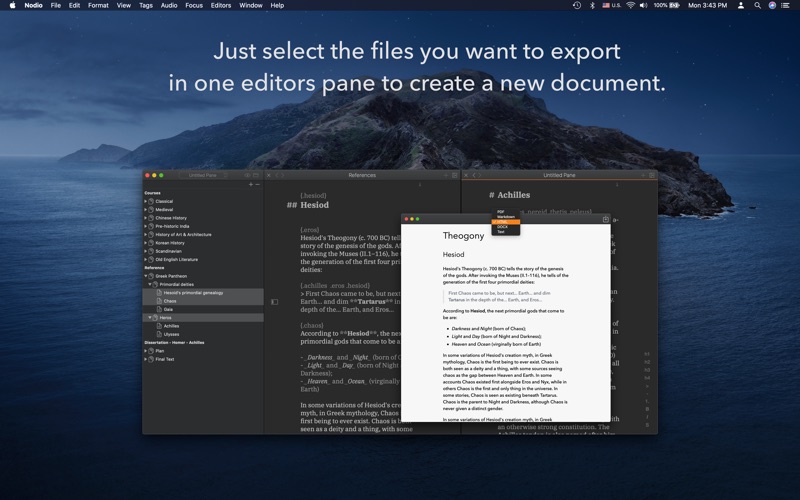The image size is (800, 500).
Task: Open Notification Center list icon
Action: pos(786,5)
